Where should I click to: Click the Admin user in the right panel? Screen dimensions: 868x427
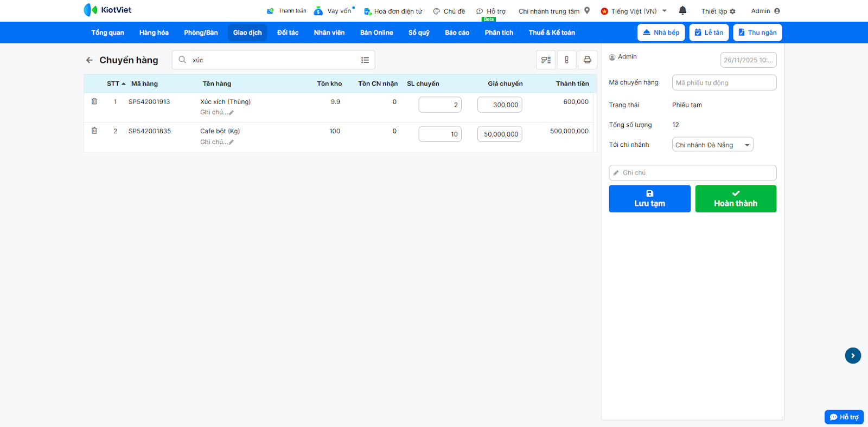click(x=623, y=57)
